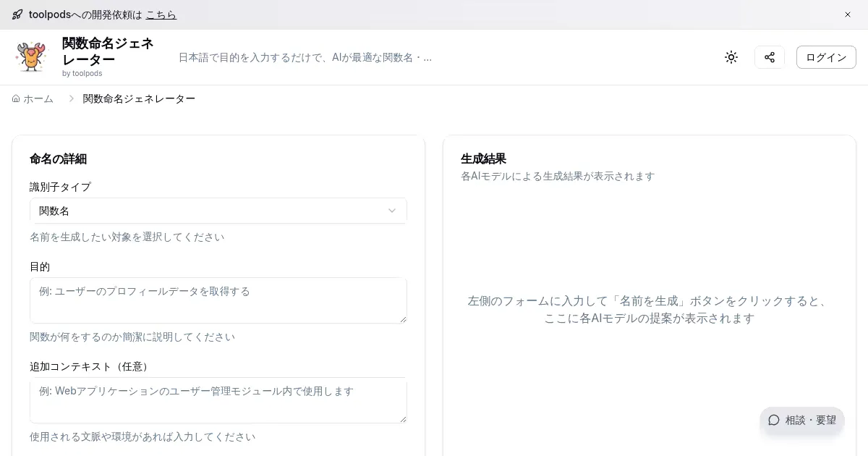The height and width of the screenshot is (456, 868).
Task: Grab the resize handle of 目的 textarea
Action: coord(403,319)
